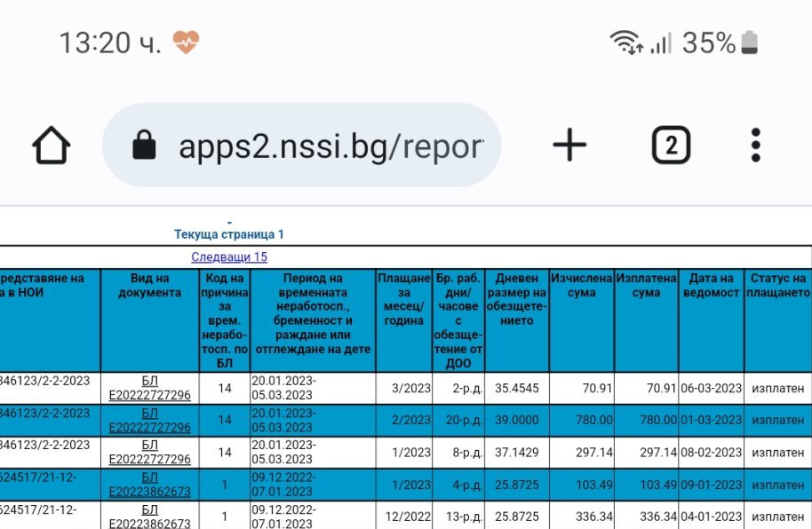Open БЛ E20222727296 link in 2/2023 row
This screenshot has width=812, height=529.
click(149, 420)
